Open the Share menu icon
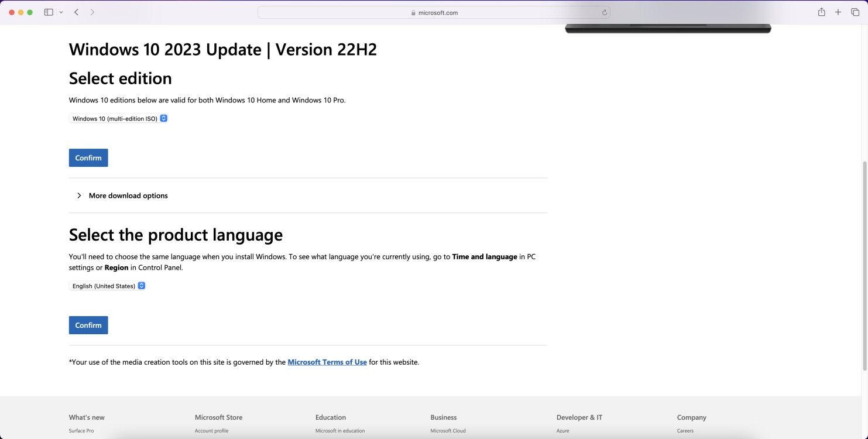 click(822, 12)
